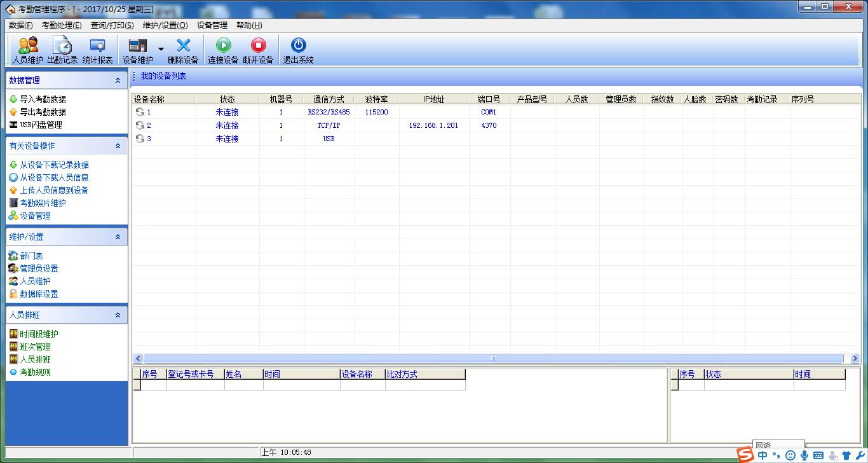
Task: Collapse 维护/设置 panel chevron
Action: click(118, 237)
